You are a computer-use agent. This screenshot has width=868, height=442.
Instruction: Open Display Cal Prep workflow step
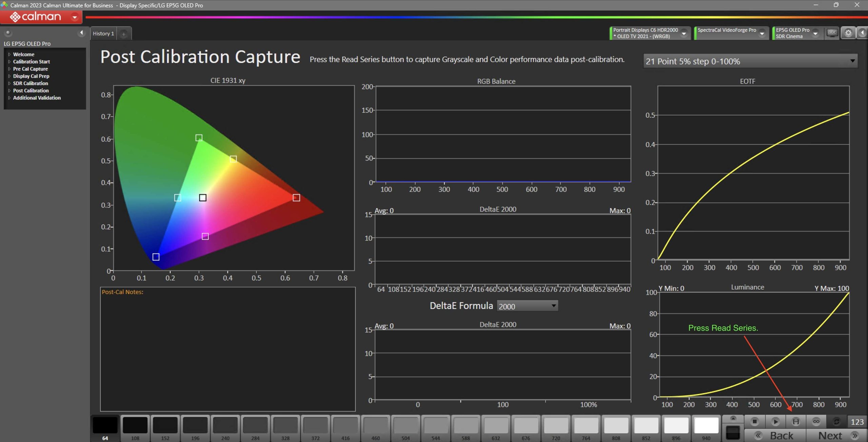tap(31, 76)
